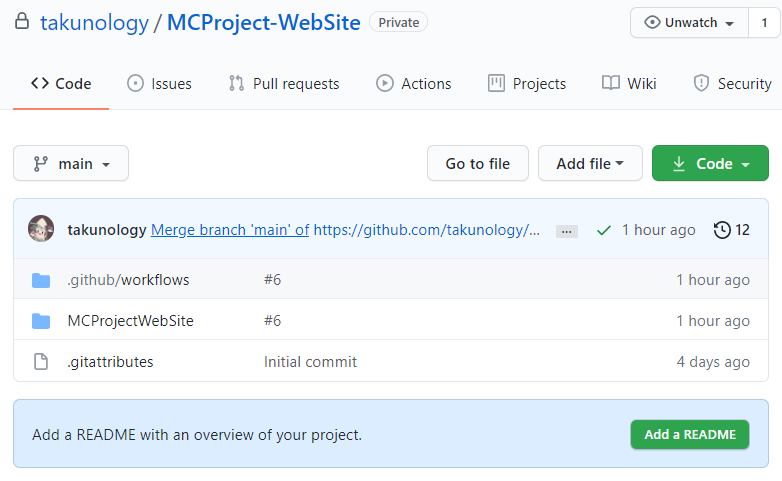
Task: Click the Private visibility badge
Action: pyautogui.click(x=398, y=22)
